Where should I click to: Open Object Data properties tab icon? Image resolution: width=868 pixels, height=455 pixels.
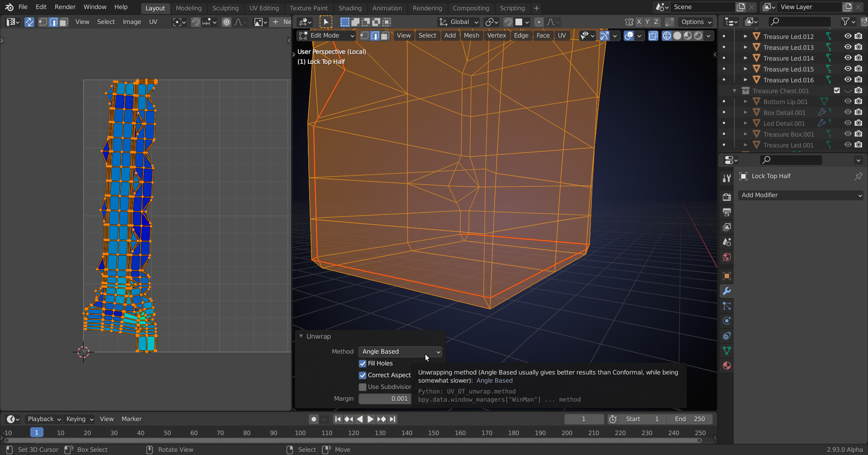pos(726,351)
